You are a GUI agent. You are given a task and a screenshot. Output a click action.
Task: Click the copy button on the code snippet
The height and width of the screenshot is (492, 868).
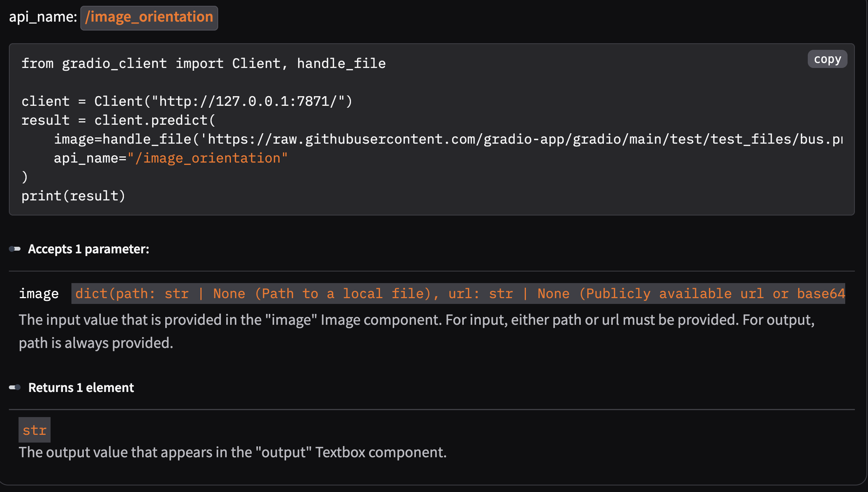(x=827, y=59)
